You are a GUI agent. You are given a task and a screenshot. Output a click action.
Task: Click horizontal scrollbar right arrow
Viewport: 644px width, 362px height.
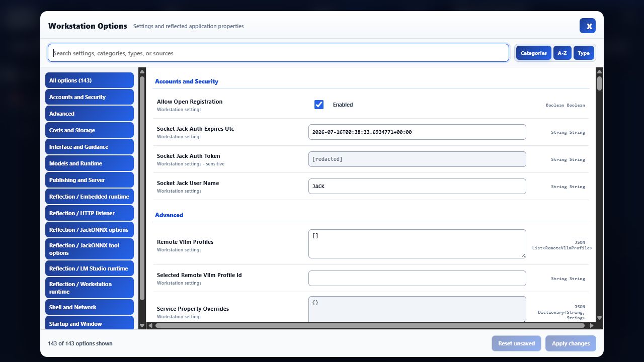pos(592,326)
